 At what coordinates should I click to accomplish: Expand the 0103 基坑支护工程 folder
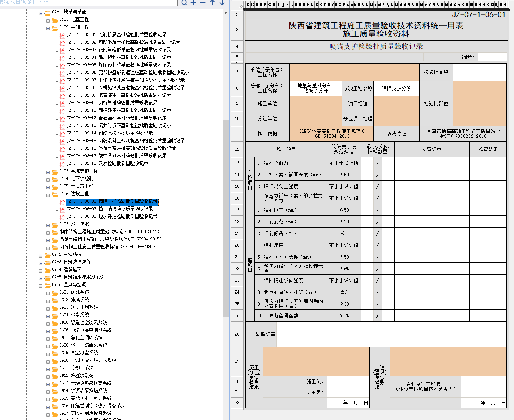pyautogui.click(x=48, y=172)
